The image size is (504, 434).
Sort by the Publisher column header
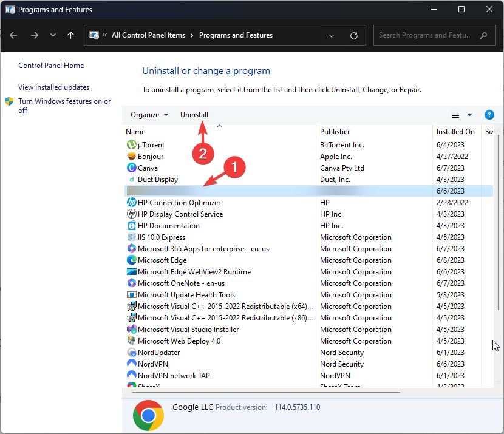[x=335, y=132]
